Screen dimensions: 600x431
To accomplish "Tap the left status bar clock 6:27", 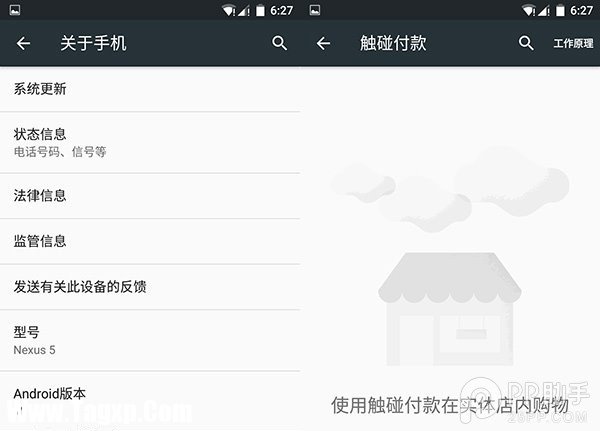I will click(x=282, y=10).
